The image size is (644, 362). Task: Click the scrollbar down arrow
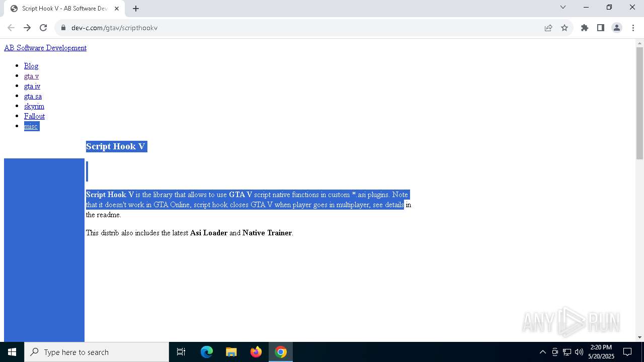(x=639, y=337)
